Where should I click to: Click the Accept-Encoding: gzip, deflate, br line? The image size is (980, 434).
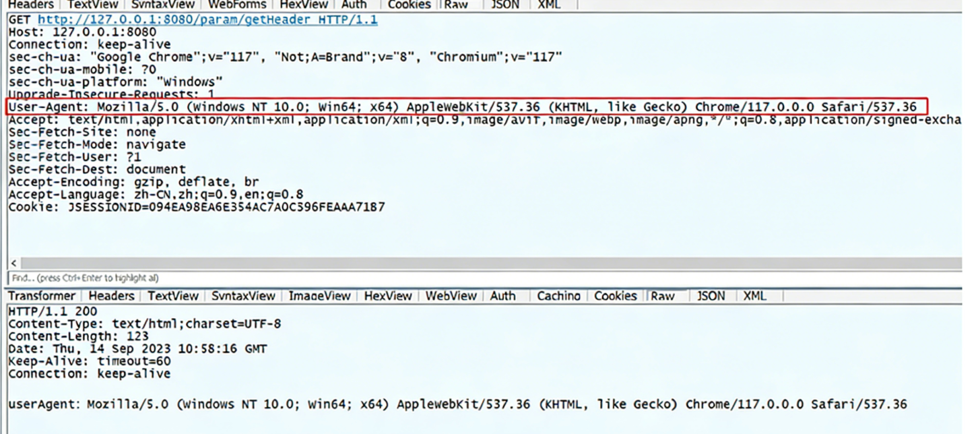133,182
